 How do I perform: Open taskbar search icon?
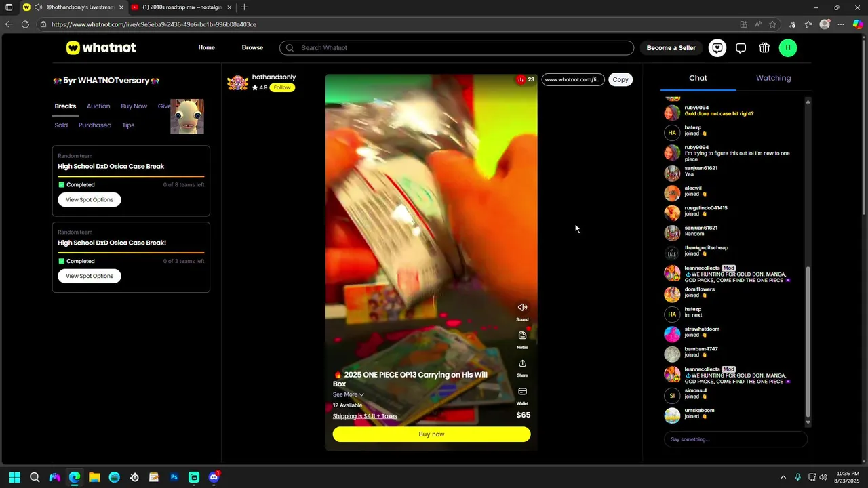click(35, 477)
